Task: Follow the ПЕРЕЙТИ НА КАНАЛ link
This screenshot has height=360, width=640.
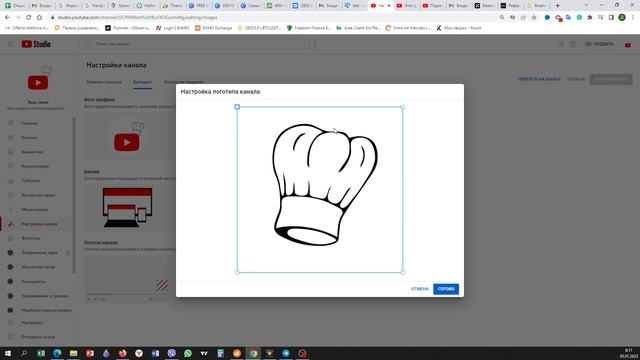Action: 539,79
